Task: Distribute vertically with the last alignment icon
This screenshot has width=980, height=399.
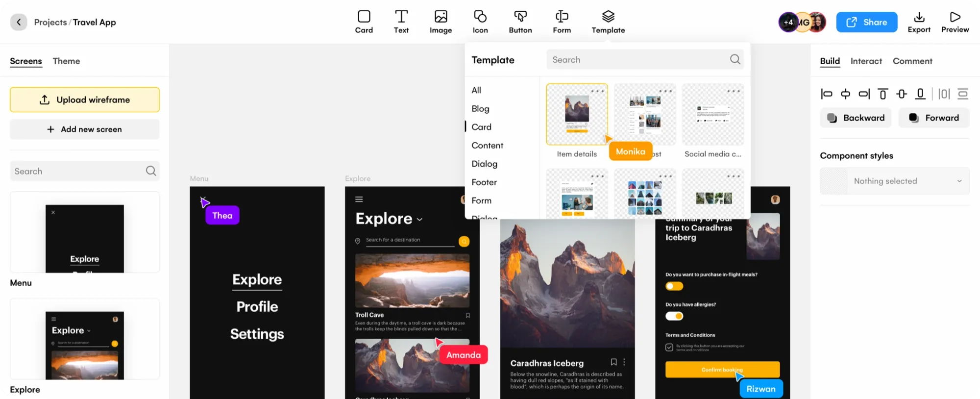Action: point(963,94)
